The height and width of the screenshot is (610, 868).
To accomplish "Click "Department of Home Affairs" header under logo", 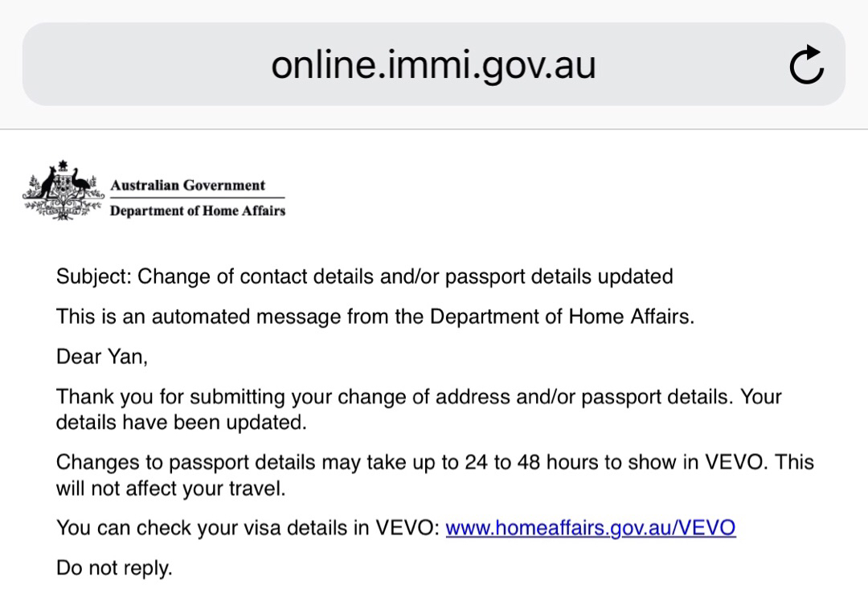I will (197, 211).
